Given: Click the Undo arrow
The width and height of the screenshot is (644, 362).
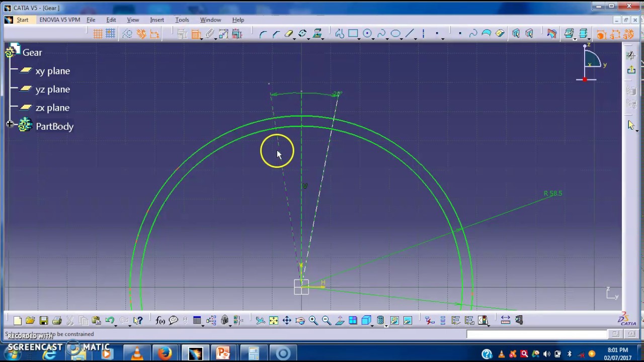Looking at the screenshot, I should pos(109,320).
